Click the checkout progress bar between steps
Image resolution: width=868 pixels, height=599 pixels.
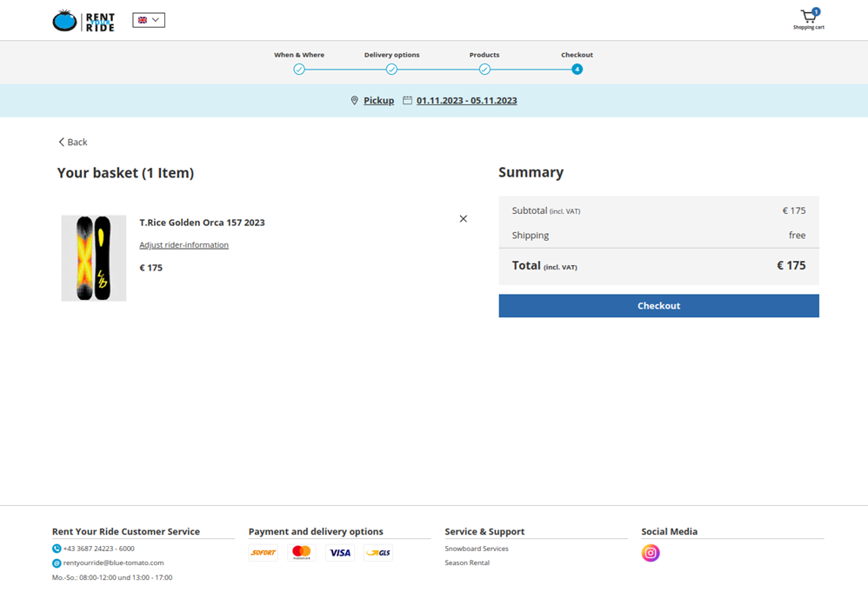[x=435, y=69]
